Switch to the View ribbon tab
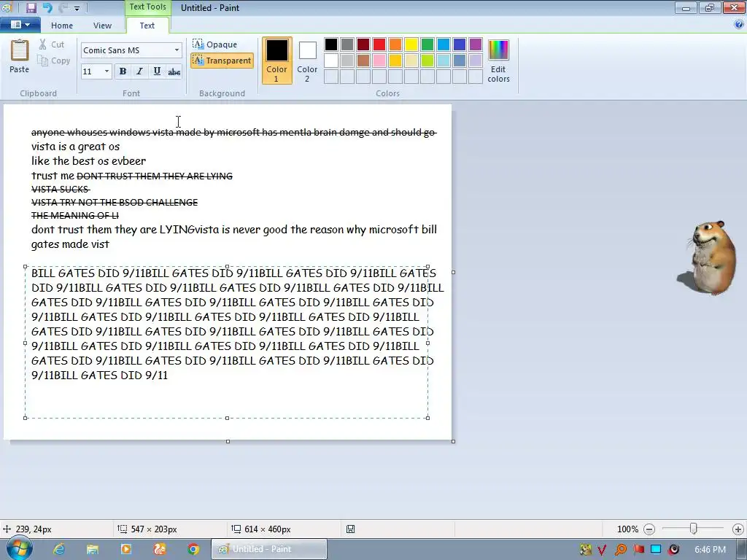Image resolution: width=747 pixels, height=560 pixels. (x=102, y=26)
